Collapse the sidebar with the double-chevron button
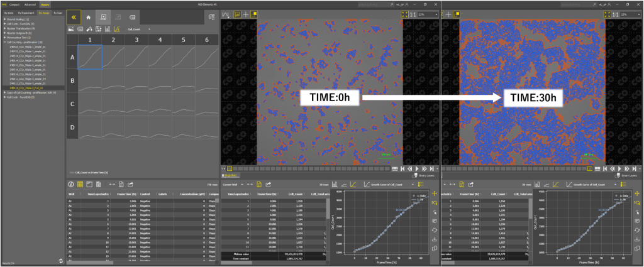The width and height of the screenshot is (644, 267). (x=72, y=19)
